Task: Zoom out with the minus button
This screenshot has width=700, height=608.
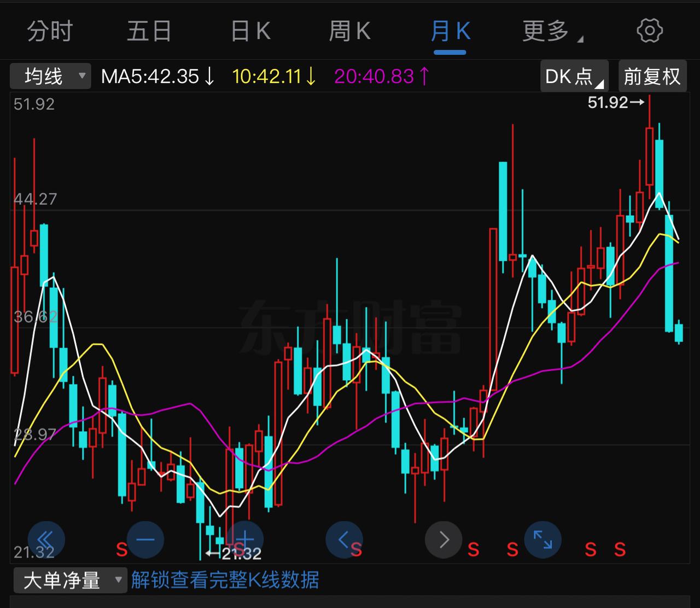Action: [145, 540]
